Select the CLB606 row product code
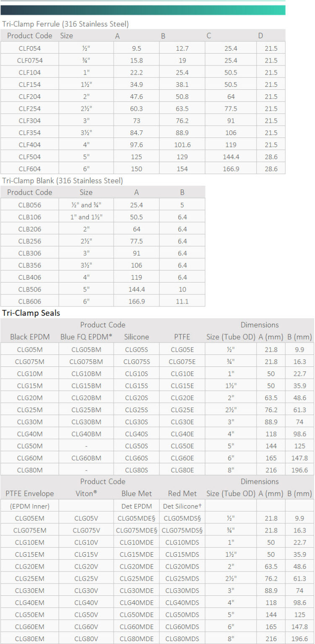Viewport: 315px width, 644px height. tap(30, 301)
